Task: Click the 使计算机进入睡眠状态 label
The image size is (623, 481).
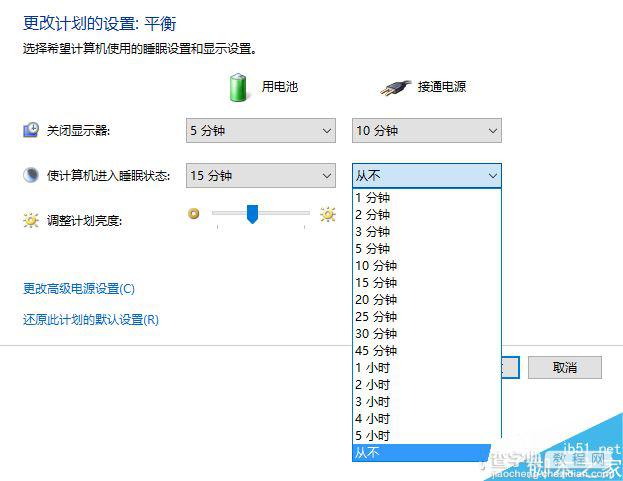Action: (108, 175)
